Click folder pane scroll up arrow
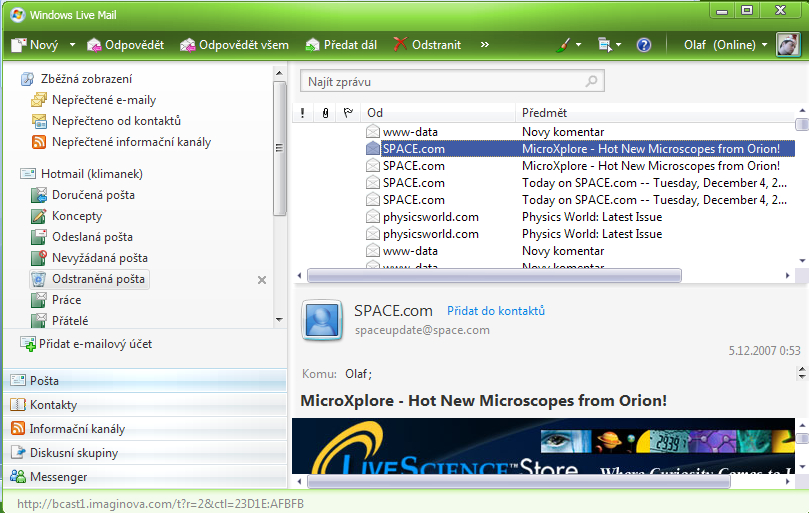 pyautogui.click(x=279, y=73)
